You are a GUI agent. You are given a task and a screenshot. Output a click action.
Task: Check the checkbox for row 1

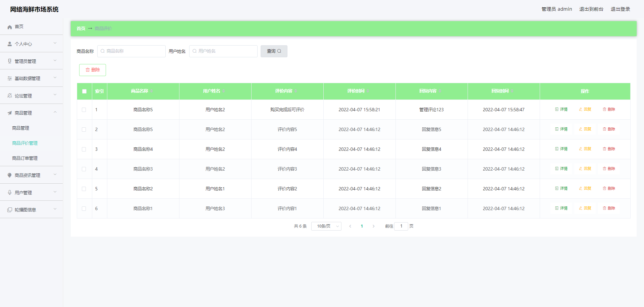[84, 110]
